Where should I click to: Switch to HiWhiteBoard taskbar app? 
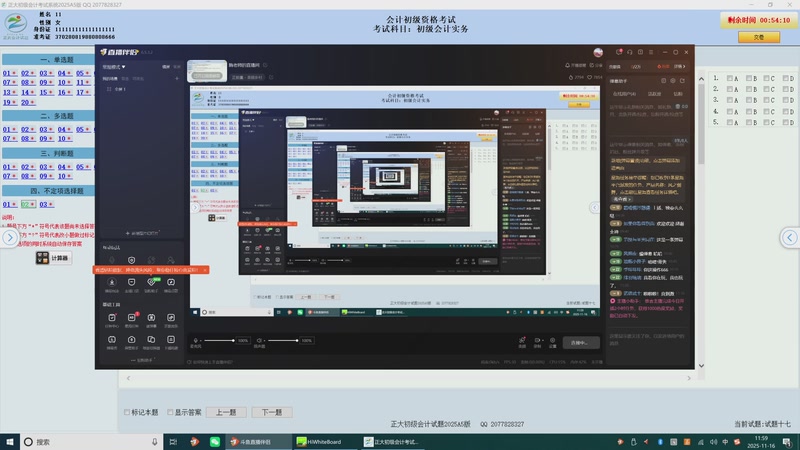click(324, 442)
